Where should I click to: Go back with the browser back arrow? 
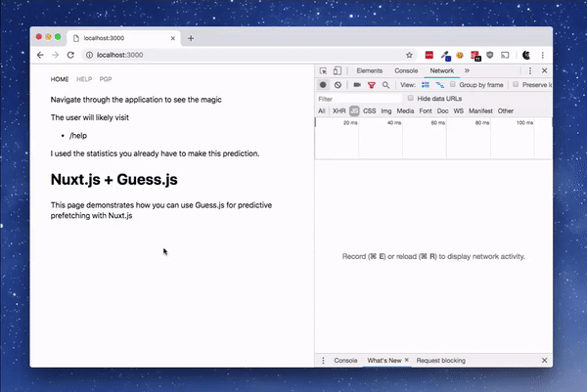(40, 55)
